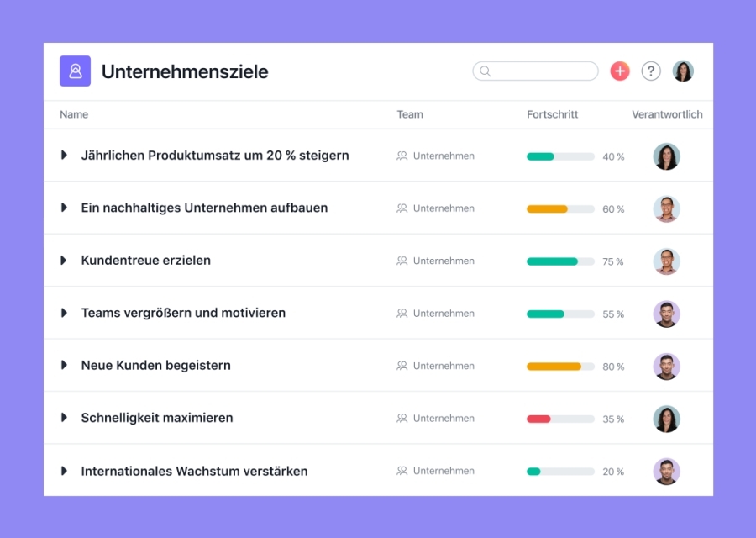Screen dimensions: 756x538
Task: Open the user profile avatar in header
Action: (x=683, y=71)
